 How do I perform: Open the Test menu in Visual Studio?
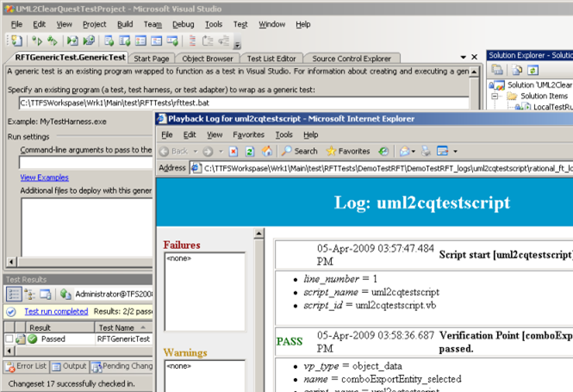[240, 24]
